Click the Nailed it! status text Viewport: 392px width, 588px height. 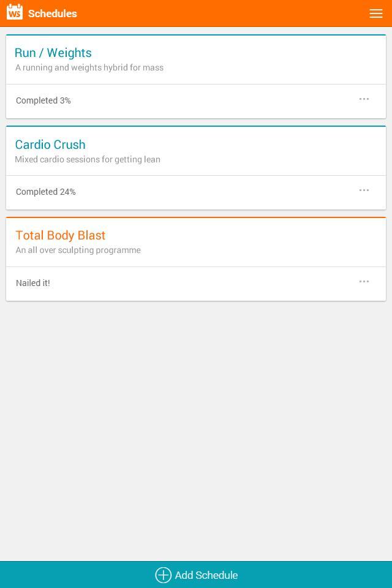pyautogui.click(x=32, y=283)
